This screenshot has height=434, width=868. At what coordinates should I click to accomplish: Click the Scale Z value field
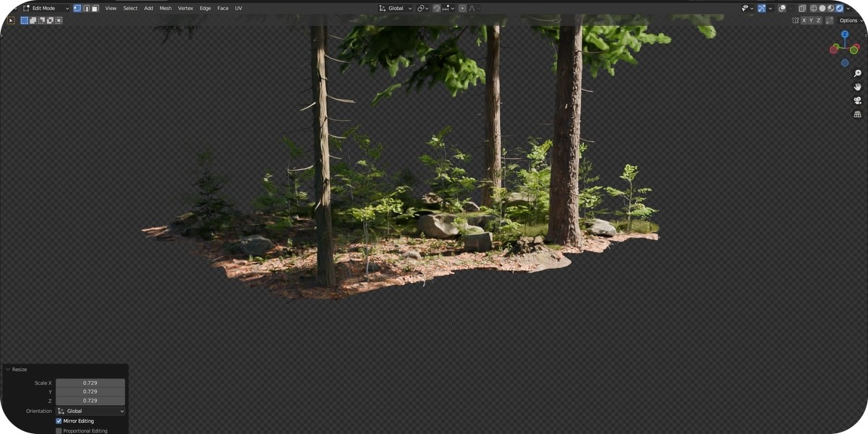tap(90, 400)
